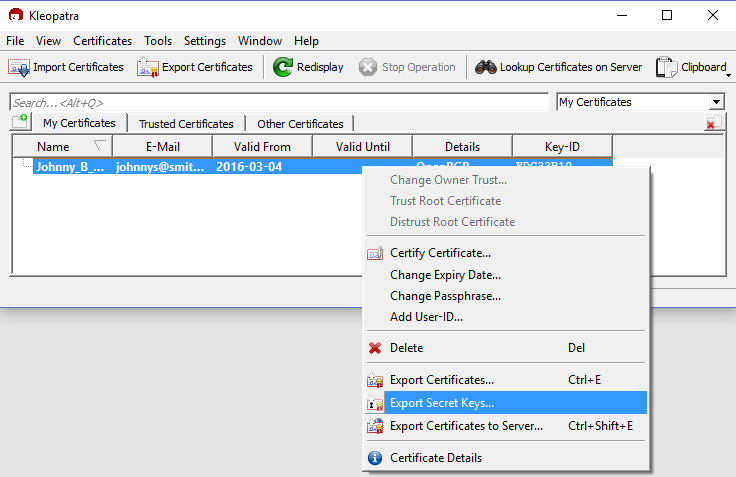The height and width of the screenshot is (477, 736).
Task: Open the Window menu
Action: click(x=260, y=41)
